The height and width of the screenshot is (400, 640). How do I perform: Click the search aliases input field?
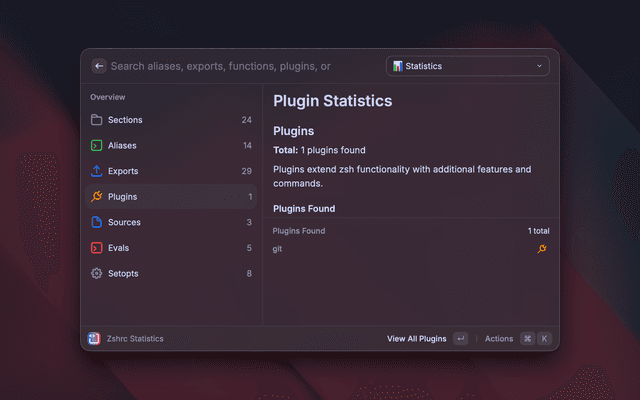click(240, 66)
